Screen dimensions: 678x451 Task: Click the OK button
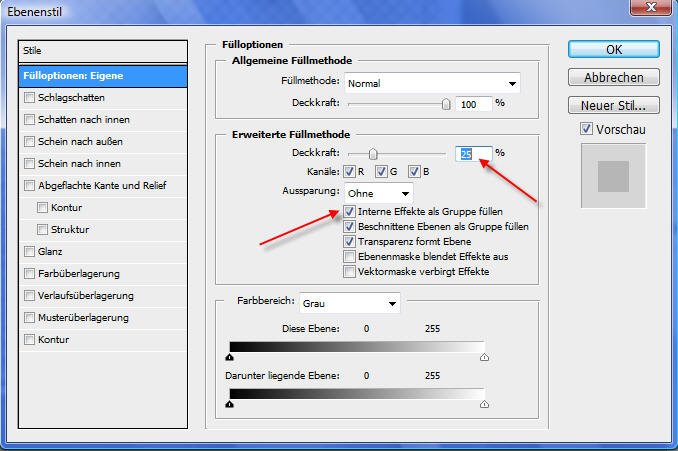click(613, 49)
